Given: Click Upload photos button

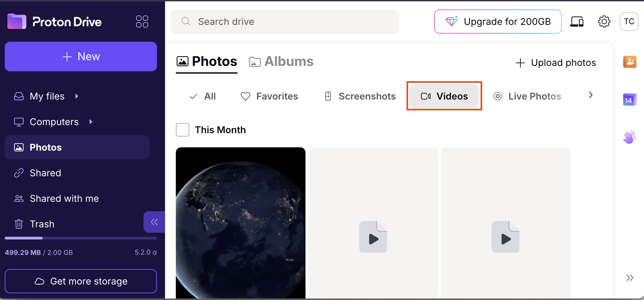Looking at the screenshot, I should [556, 63].
